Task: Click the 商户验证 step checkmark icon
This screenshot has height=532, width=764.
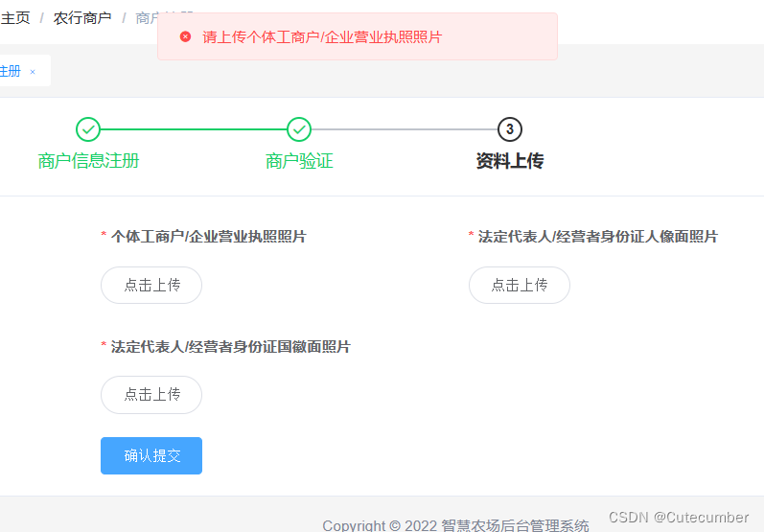Action: 299,129
